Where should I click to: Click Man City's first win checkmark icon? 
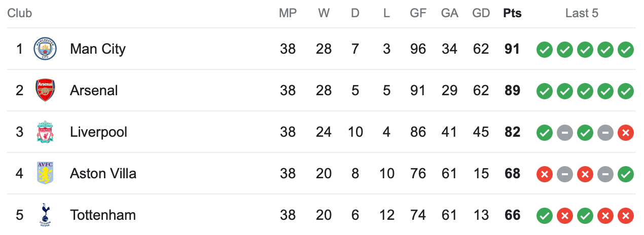[x=545, y=50]
